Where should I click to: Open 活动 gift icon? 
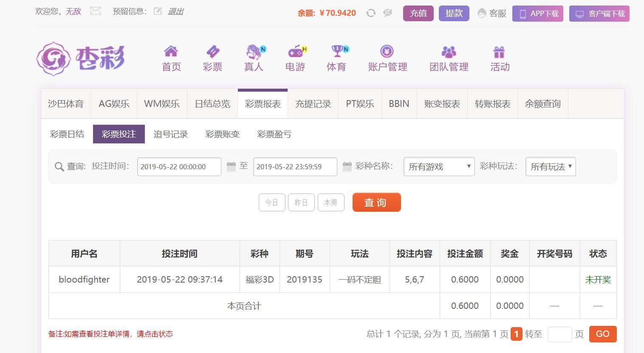[x=499, y=52]
